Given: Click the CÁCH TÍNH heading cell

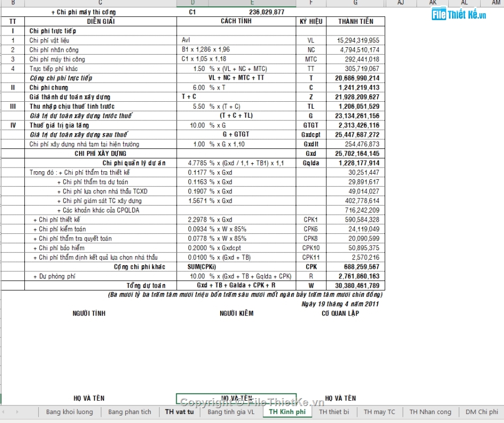Looking at the screenshot, I should tap(236, 22).
